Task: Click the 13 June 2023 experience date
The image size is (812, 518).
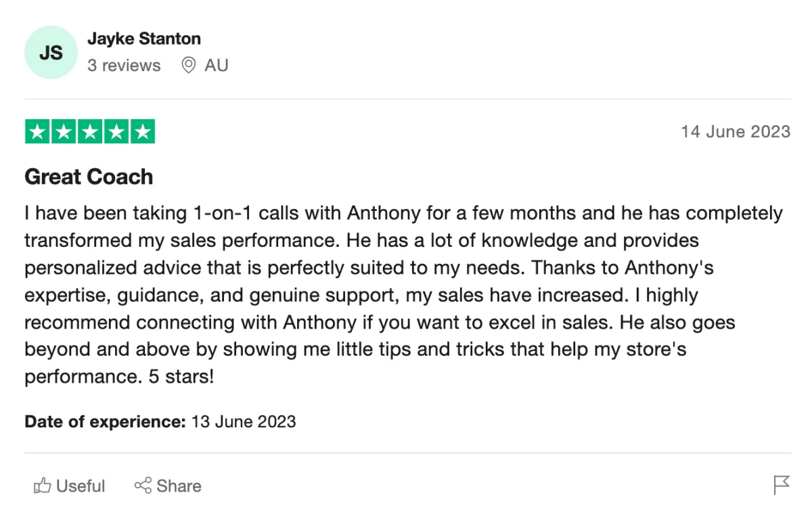Action: click(244, 422)
